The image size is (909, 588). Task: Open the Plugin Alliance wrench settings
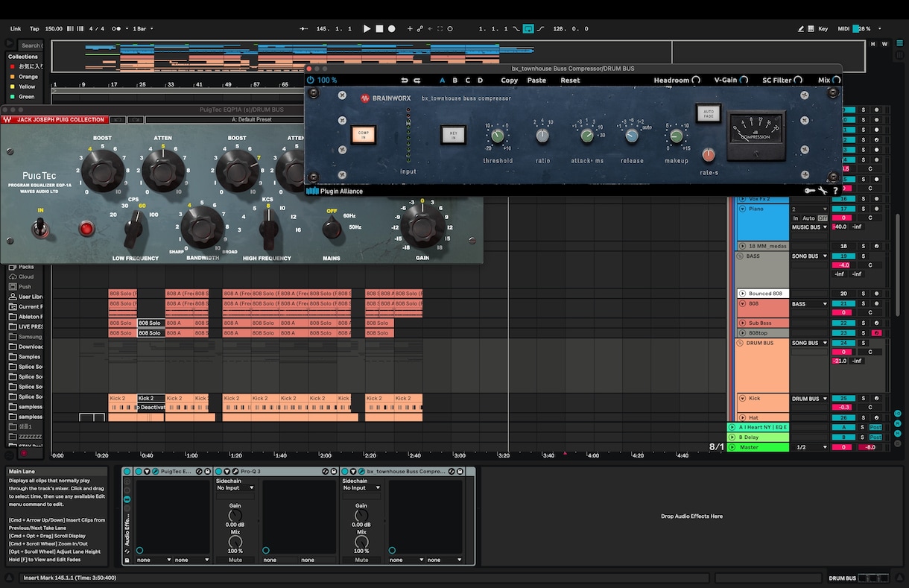tap(823, 191)
